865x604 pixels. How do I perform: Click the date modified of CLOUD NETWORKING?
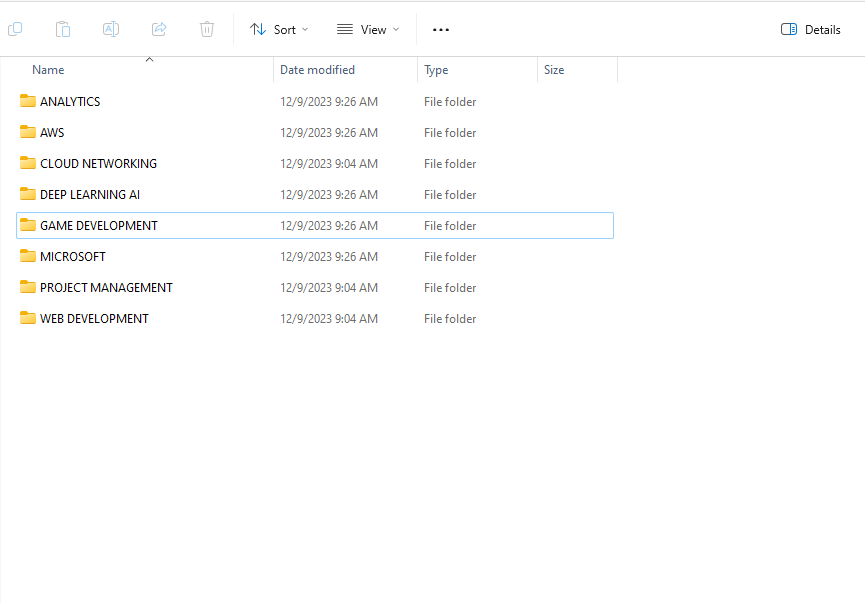pos(329,164)
